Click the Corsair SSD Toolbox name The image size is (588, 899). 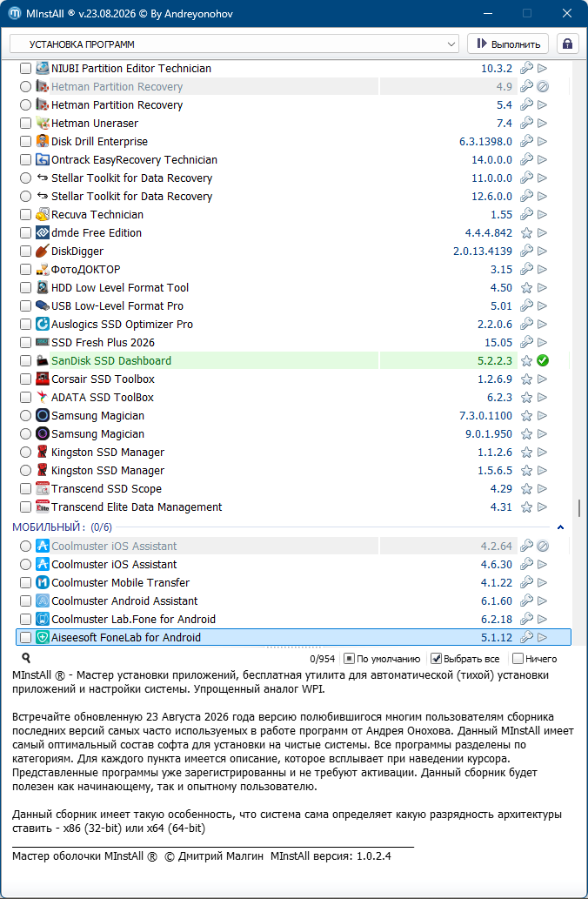click(x=104, y=379)
